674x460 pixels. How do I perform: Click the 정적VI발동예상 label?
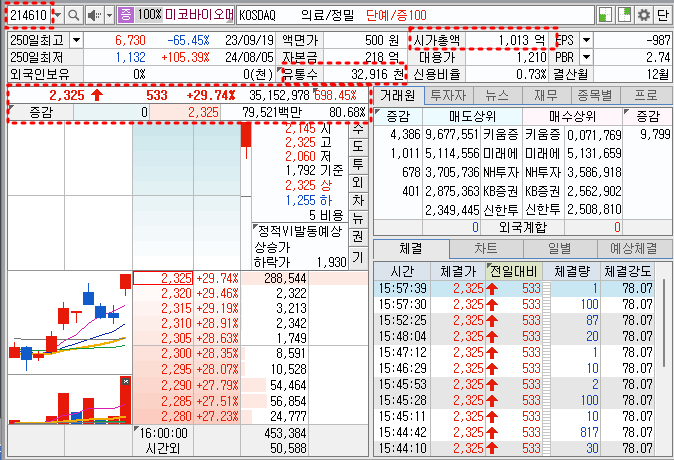click(x=300, y=231)
